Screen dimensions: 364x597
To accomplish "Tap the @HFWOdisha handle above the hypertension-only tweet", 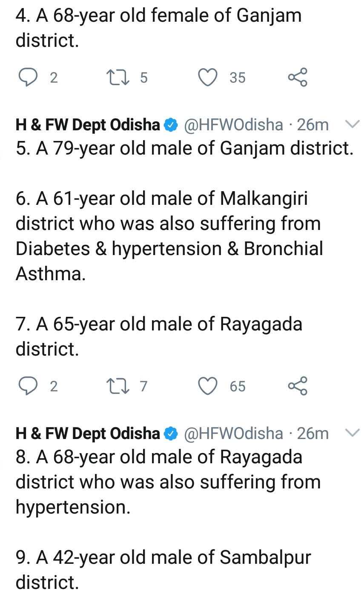I will click(233, 433).
